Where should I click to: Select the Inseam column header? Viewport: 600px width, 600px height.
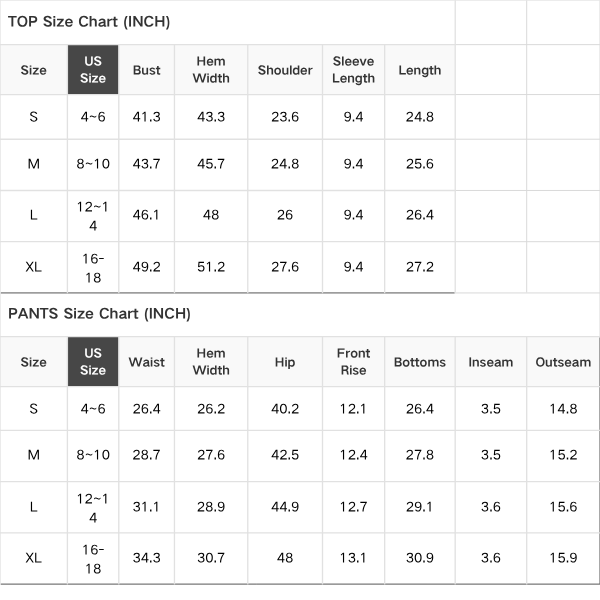[x=491, y=362]
